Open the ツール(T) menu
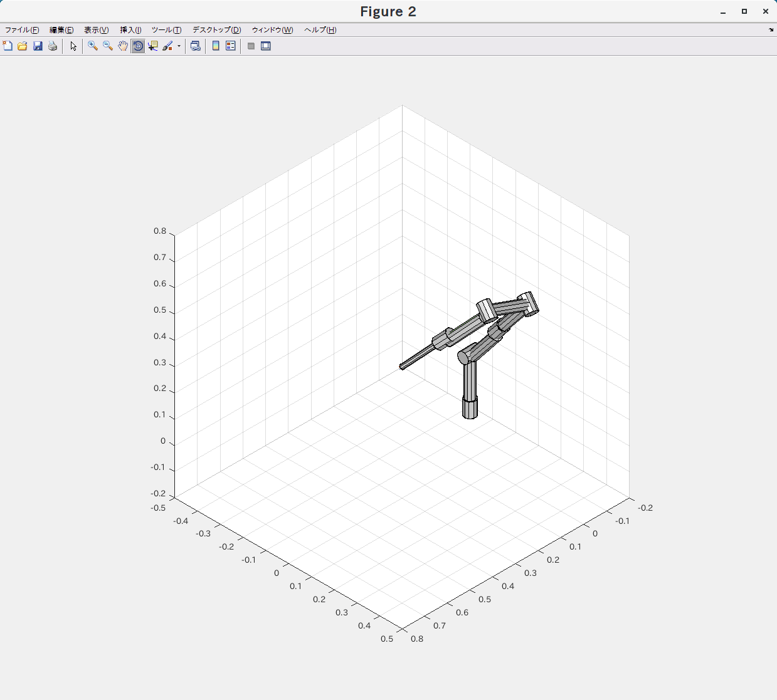Screen dimensions: 777x700 (x=166, y=29)
